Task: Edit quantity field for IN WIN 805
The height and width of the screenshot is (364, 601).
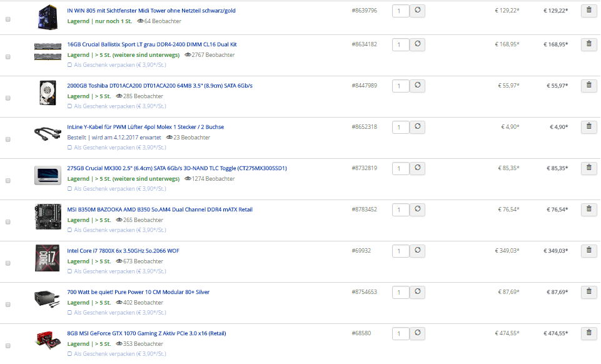Action: [401, 11]
